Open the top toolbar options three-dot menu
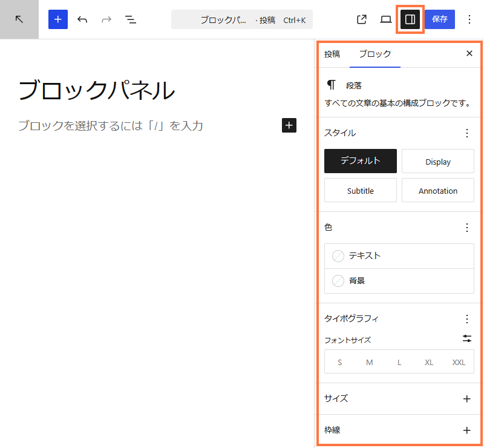This screenshot has width=484, height=448. point(469,19)
